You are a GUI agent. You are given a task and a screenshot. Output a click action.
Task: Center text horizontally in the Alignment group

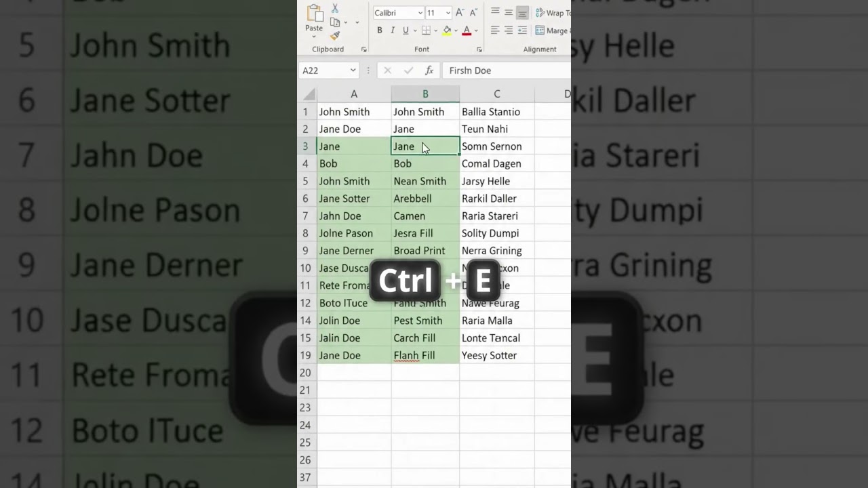(x=509, y=30)
